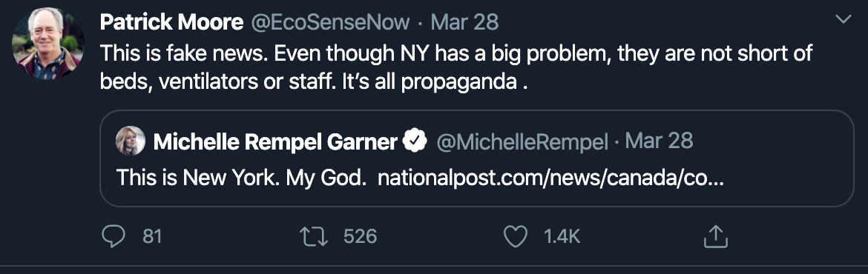This screenshot has height=274, width=868.
Task: Open the reply speech bubble icon
Action: [114, 236]
